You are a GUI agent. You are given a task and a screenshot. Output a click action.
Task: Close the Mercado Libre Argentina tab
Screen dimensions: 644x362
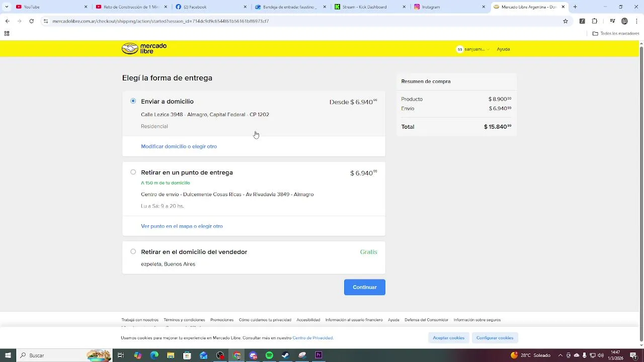coord(563,7)
